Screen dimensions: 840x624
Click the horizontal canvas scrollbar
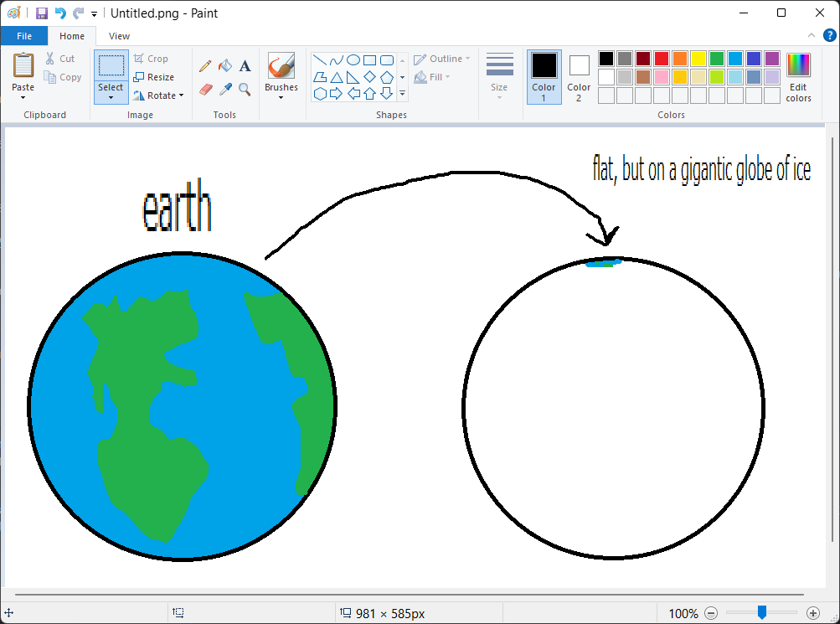point(410,594)
